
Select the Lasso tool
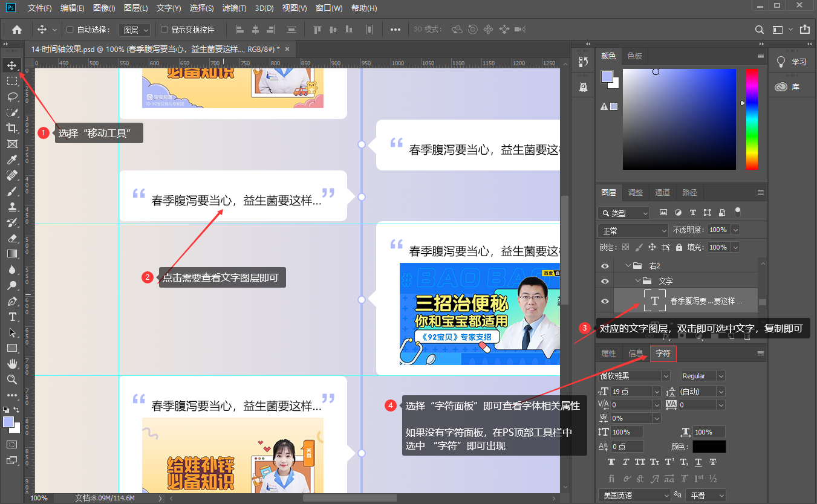coord(12,96)
